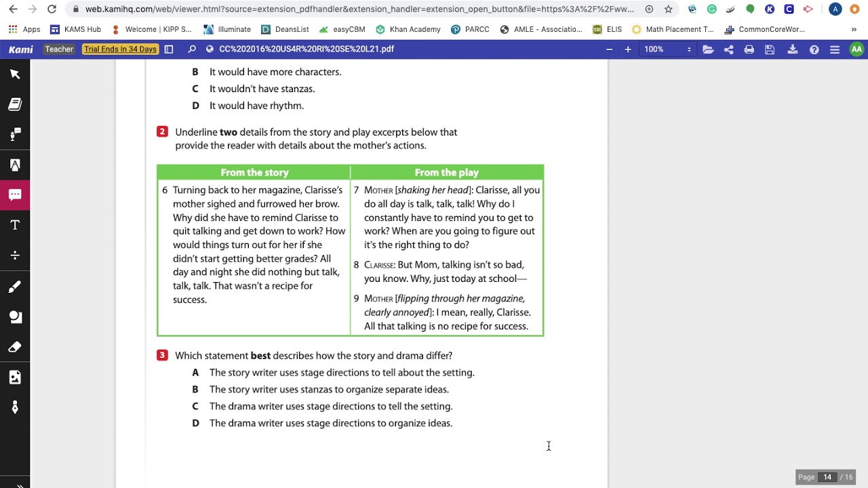Viewport: 868px width, 488px height.
Task: Open the 100% zoom level dropdown
Action: coord(667,49)
